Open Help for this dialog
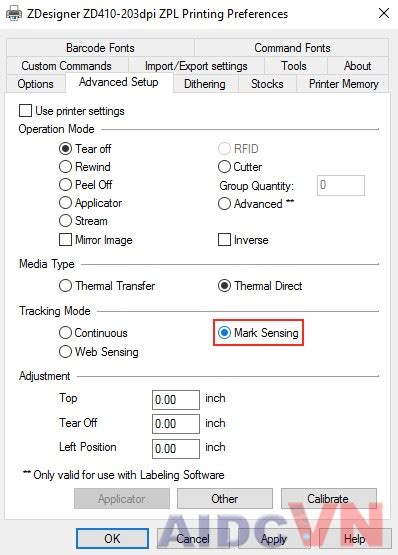Image resolution: width=398 pixels, height=555 pixels. (x=355, y=539)
